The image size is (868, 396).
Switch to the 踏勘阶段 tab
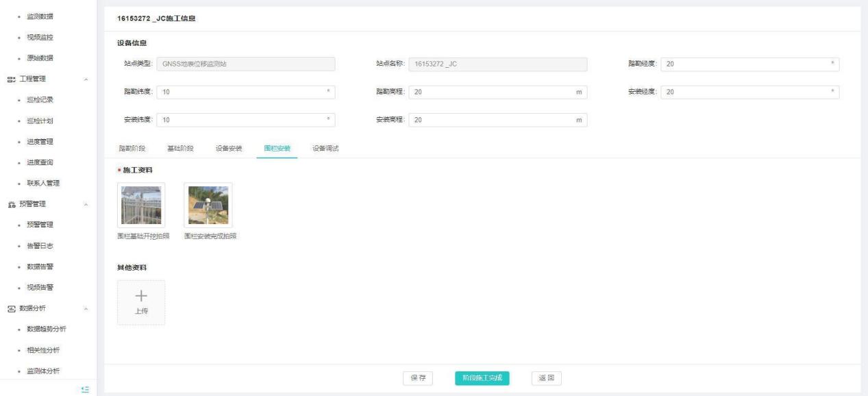point(133,149)
